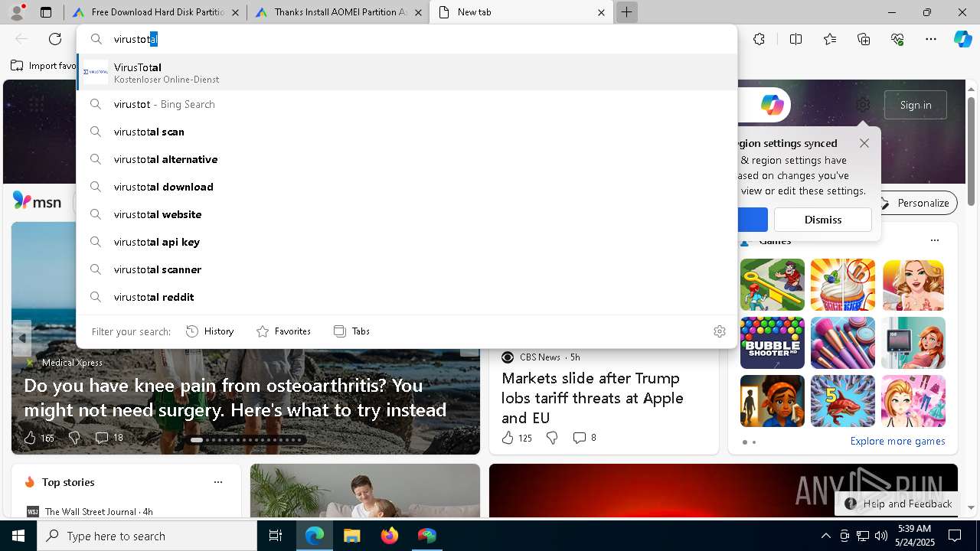Screen dimensions: 980x551
Task: Open Browser essentials heart icon
Action: click(897, 39)
